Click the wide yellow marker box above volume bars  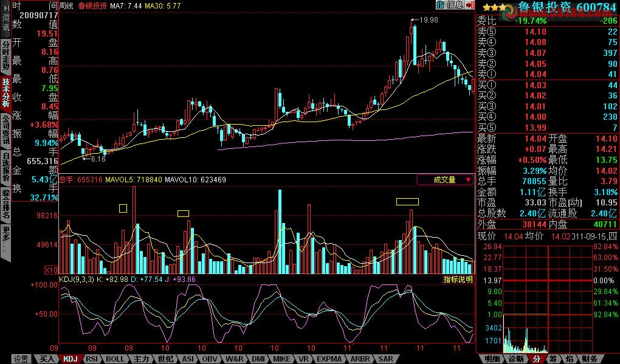coord(407,201)
